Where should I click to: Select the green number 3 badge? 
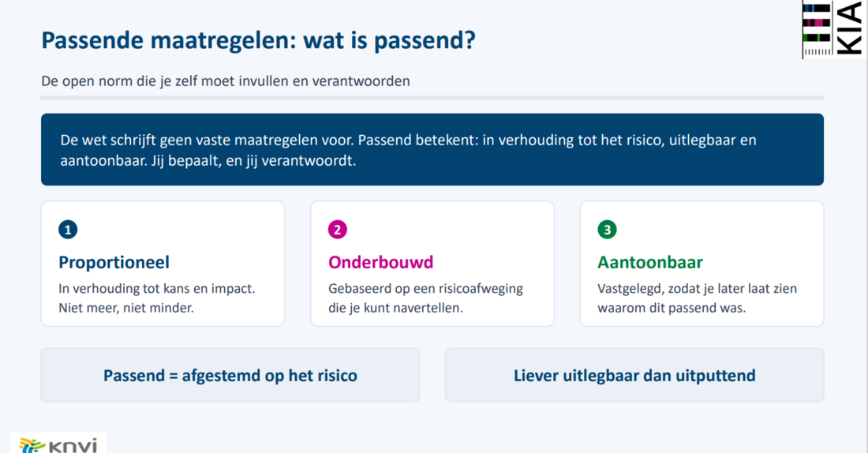(608, 230)
